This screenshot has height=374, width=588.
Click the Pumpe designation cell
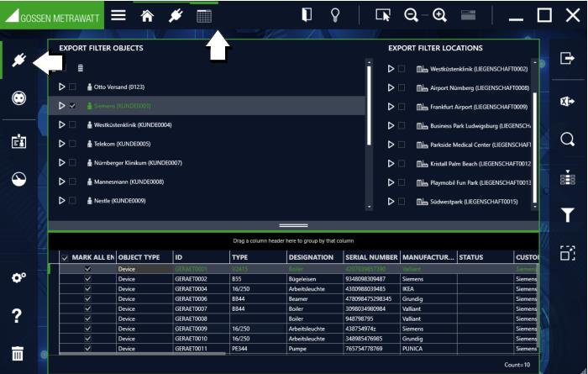(315, 349)
